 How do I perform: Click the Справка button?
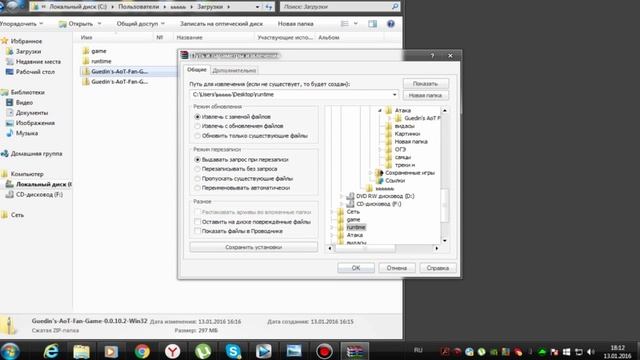click(438, 268)
